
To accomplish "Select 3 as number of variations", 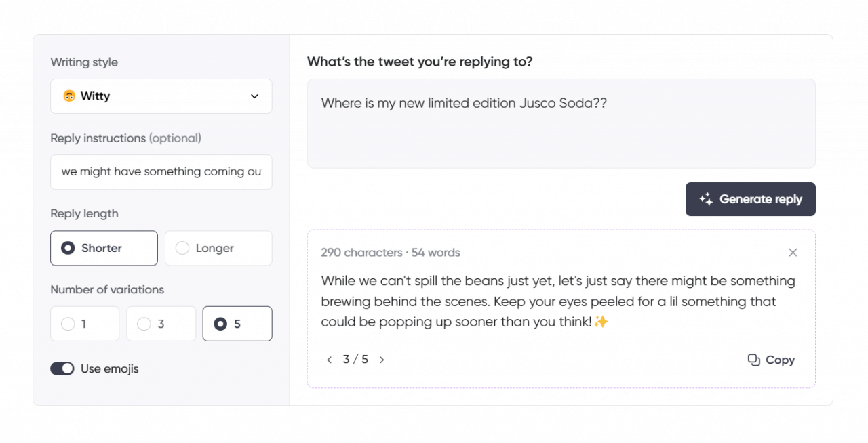I will 161,323.
